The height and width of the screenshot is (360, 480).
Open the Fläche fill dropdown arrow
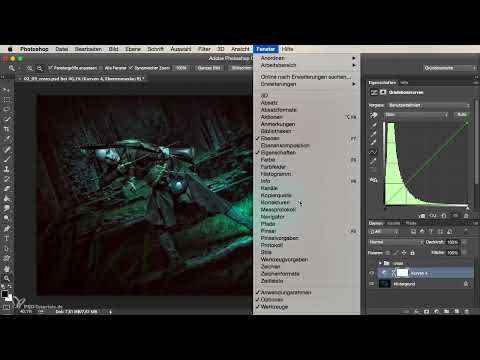click(465, 253)
